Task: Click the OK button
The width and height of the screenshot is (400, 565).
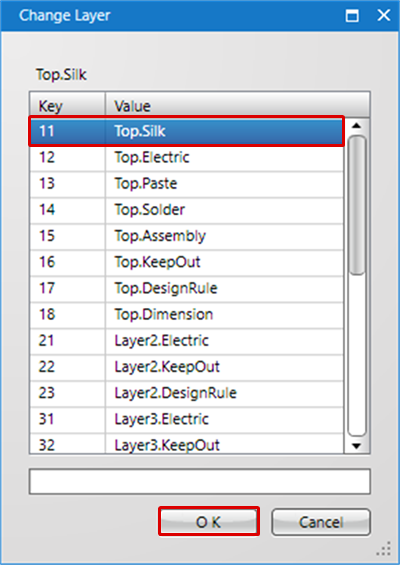Action: 209,521
